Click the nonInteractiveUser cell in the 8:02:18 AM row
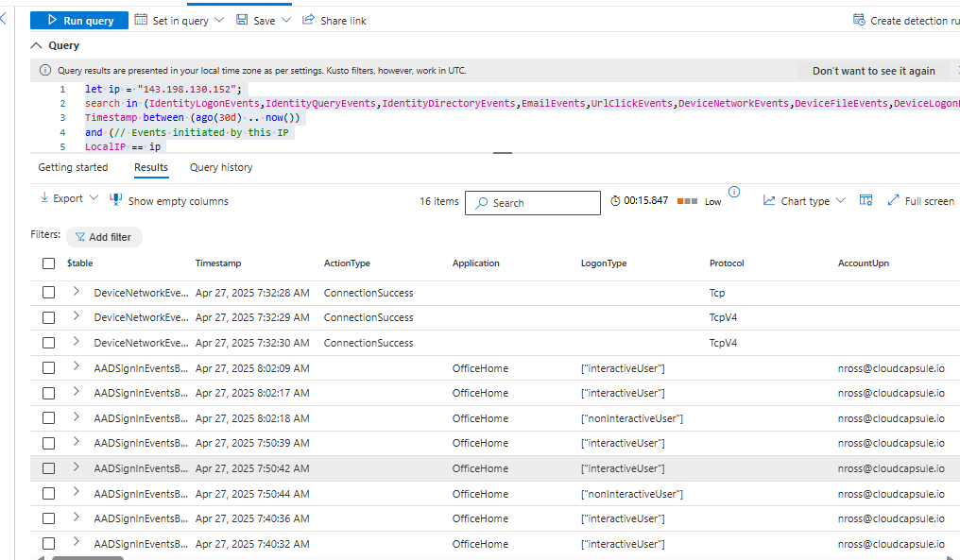The width and height of the screenshot is (960, 560). pos(632,418)
